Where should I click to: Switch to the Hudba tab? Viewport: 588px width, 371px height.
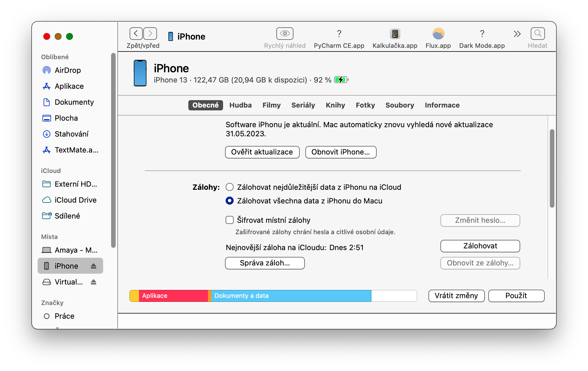240,105
